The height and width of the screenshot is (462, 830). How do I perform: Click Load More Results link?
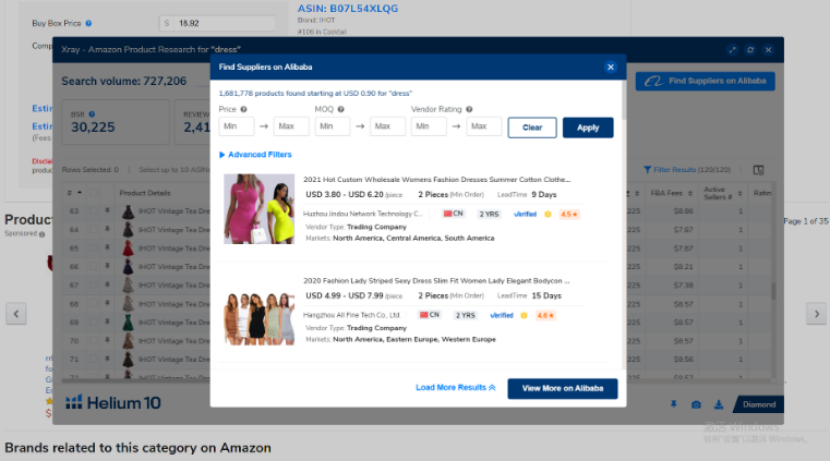[x=455, y=388]
